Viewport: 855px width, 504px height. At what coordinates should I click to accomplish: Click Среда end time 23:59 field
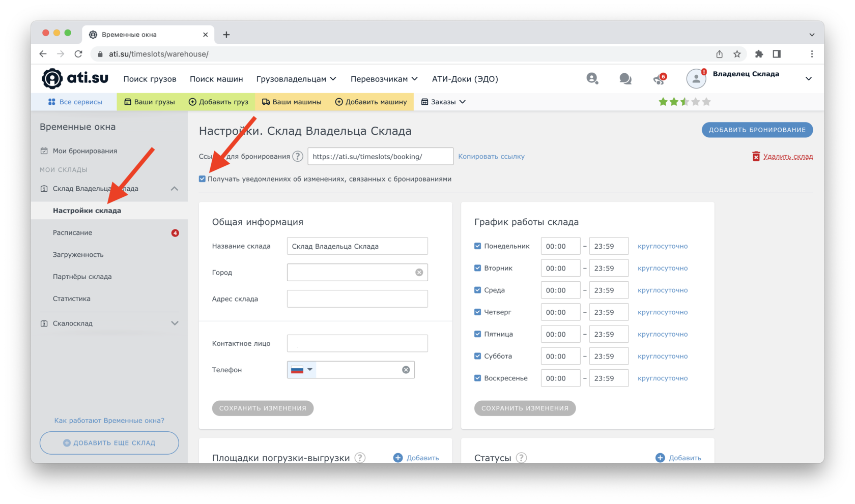(x=609, y=290)
